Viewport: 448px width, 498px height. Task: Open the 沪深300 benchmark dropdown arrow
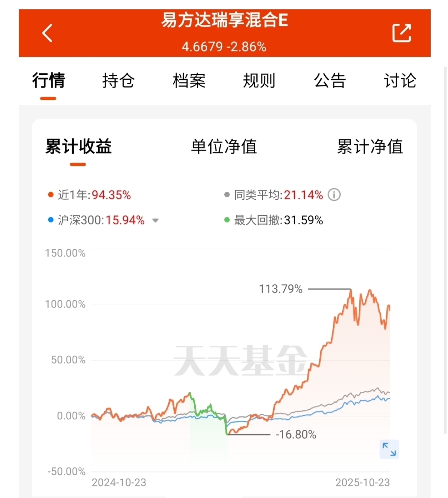point(155,221)
